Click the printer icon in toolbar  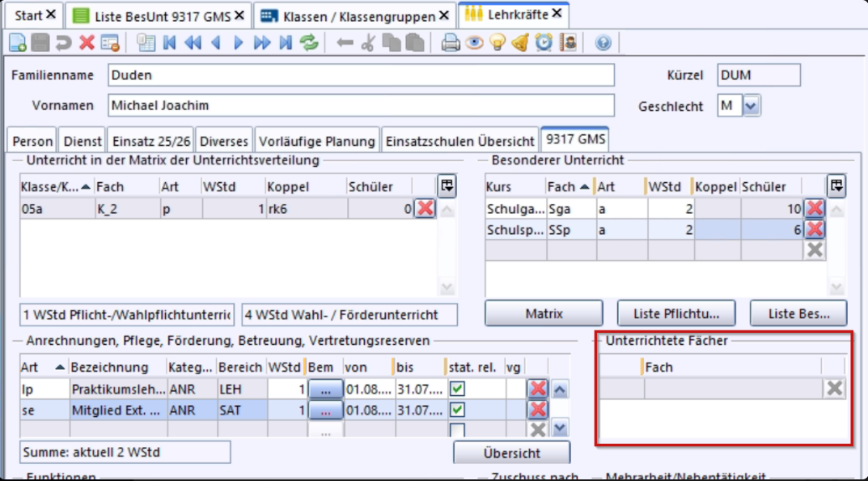pos(451,43)
